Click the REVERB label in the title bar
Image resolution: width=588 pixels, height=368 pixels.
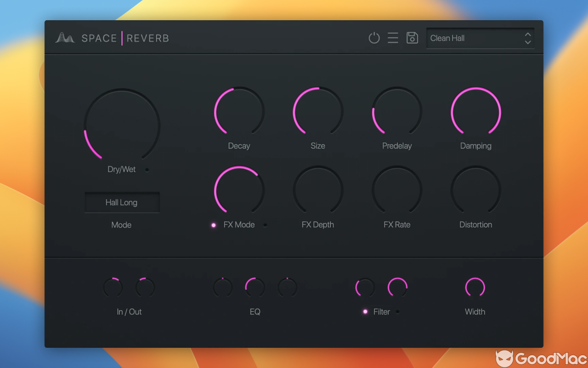147,39
